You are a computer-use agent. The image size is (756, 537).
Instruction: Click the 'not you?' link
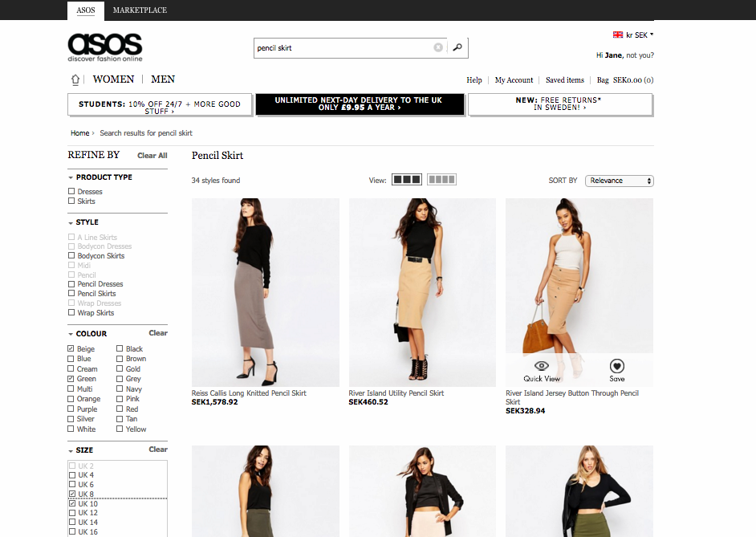(640, 55)
